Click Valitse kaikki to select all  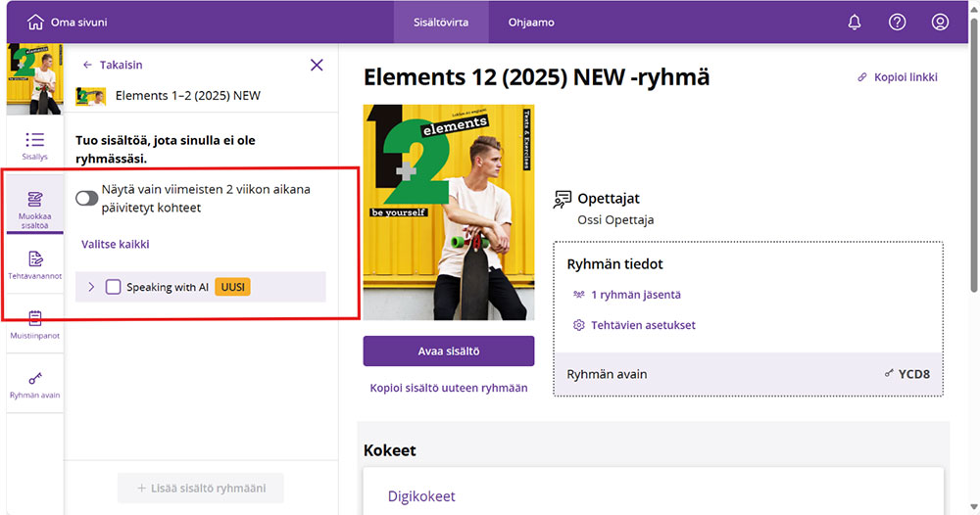click(115, 244)
